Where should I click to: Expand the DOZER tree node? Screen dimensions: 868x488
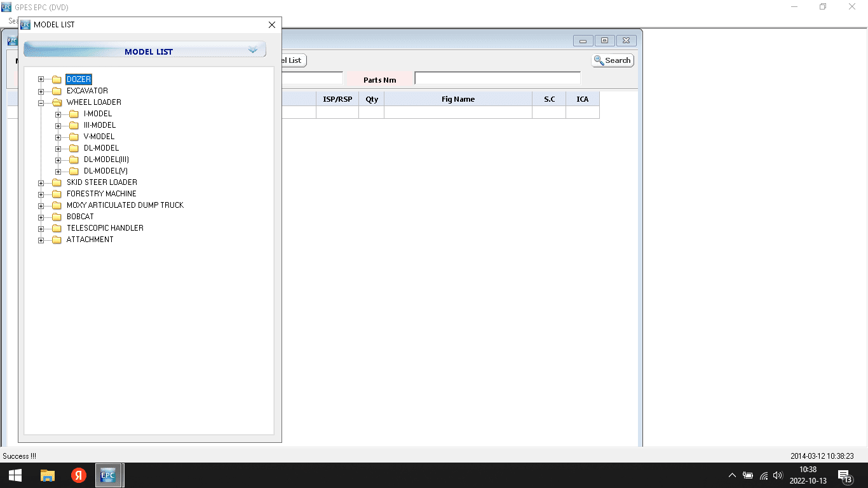click(x=41, y=79)
